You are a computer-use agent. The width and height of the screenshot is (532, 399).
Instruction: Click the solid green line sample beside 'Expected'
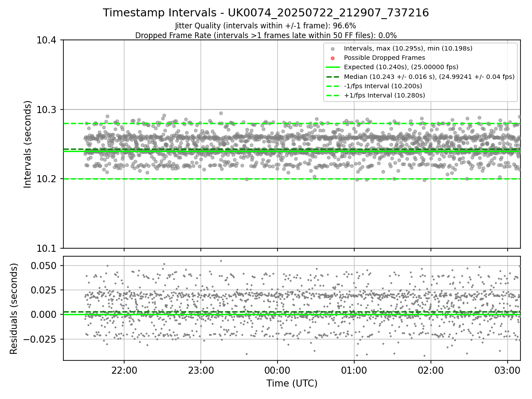coord(333,67)
